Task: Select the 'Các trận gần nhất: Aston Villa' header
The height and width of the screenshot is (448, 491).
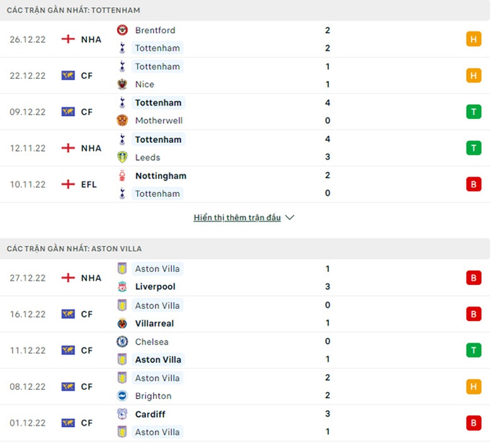Action: (x=74, y=249)
